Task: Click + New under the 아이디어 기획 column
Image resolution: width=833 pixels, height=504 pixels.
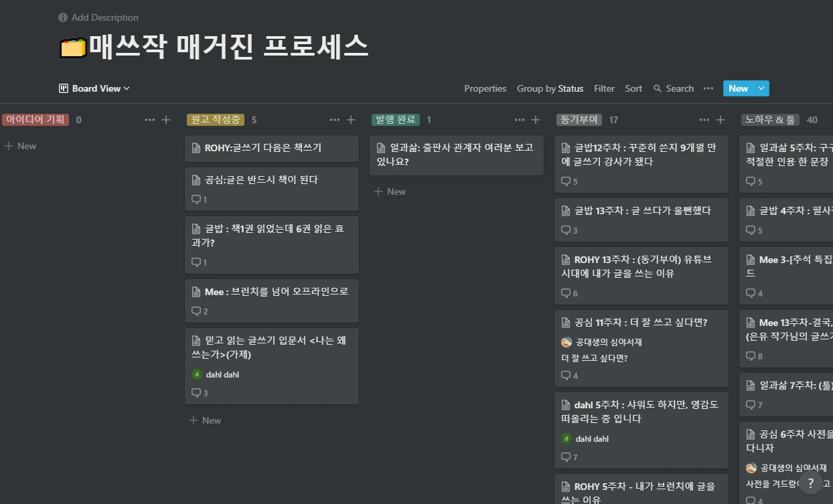Action: [21, 145]
